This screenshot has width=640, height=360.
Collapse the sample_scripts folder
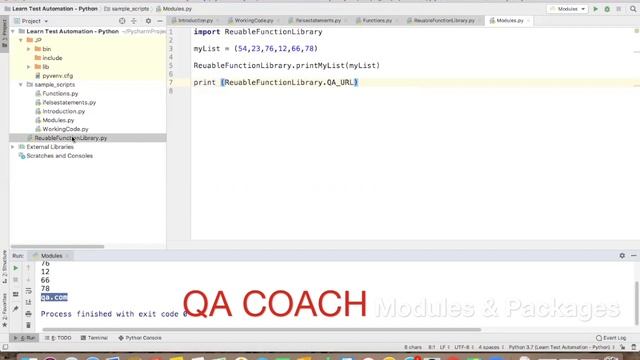click(x=21, y=84)
